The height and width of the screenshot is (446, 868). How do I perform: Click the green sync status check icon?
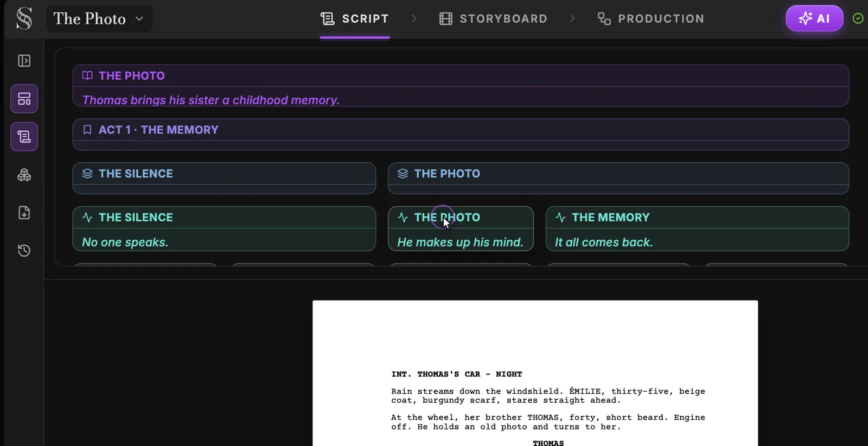pyautogui.click(x=858, y=18)
